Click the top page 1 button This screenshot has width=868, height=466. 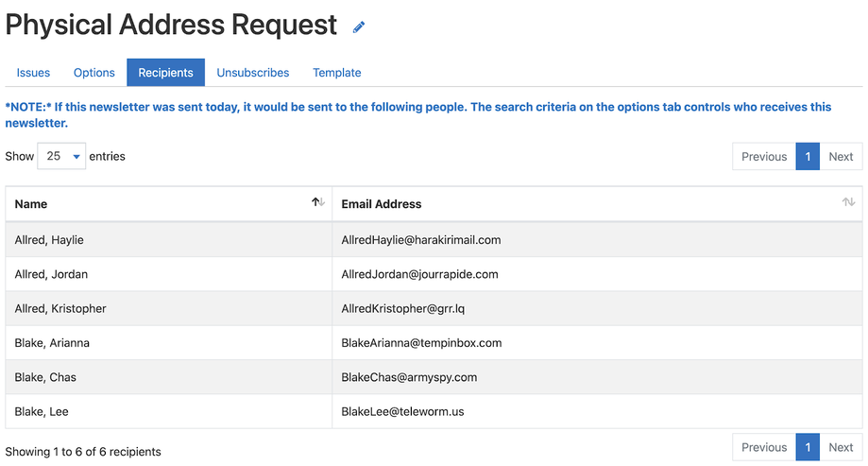click(x=808, y=157)
